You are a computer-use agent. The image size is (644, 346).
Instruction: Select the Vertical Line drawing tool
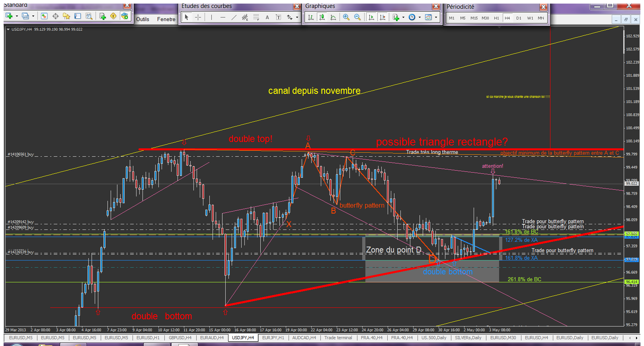211,17
